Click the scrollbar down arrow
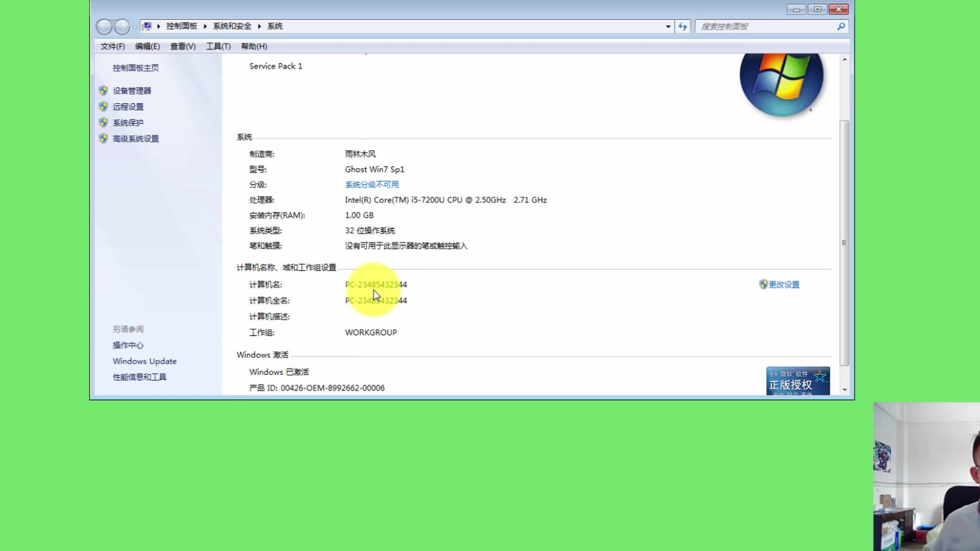 click(x=845, y=389)
